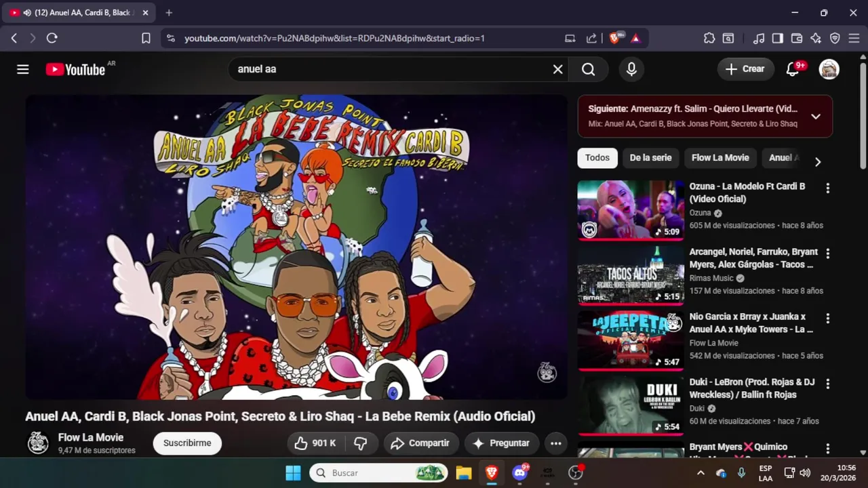Open install/cast screen icon in address bar
The height and width of the screenshot is (488, 868).
(570, 39)
